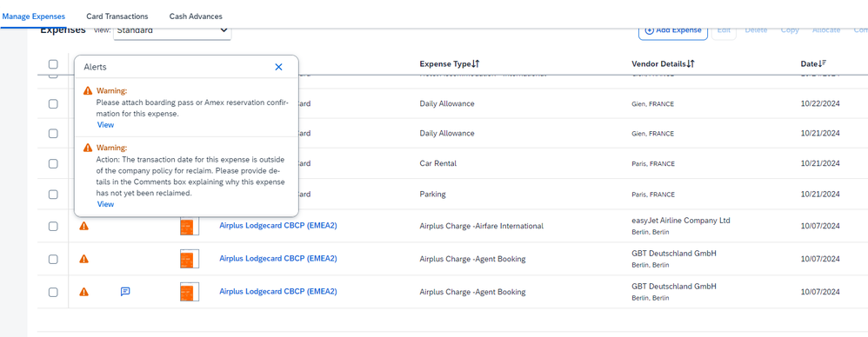Click the Alerts popup title
The image size is (868, 337).
point(95,67)
